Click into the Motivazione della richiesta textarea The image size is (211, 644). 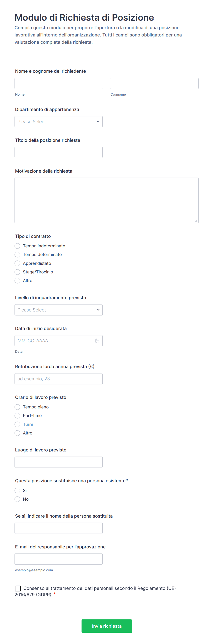pyautogui.click(x=106, y=200)
